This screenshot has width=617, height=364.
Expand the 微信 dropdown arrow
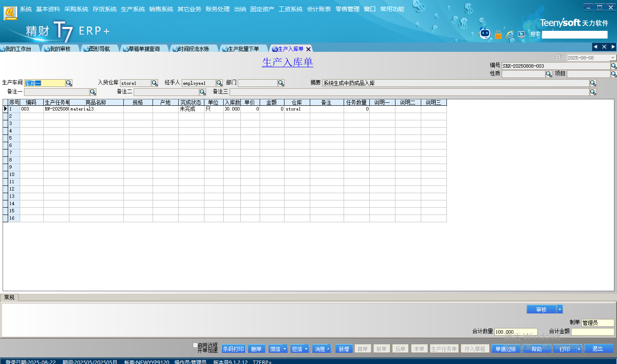coord(285,349)
